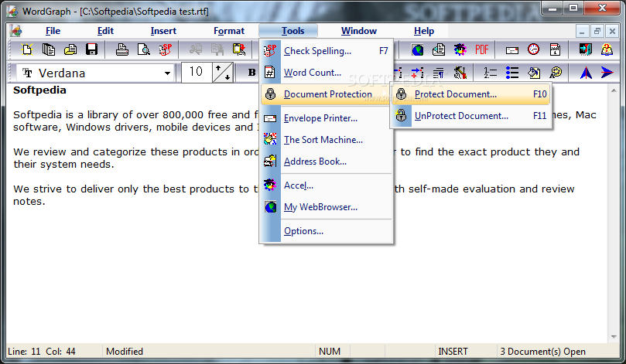Apply bold with the B toolbar button
626x364 pixels.
[x=251, y=73]
